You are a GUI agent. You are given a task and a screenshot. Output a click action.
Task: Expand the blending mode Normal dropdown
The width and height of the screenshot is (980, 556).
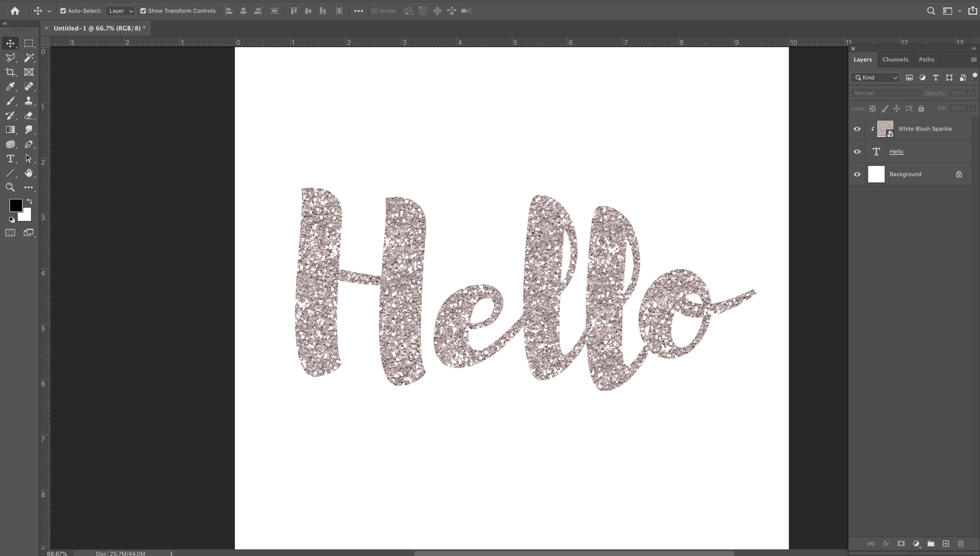point(886,93)
